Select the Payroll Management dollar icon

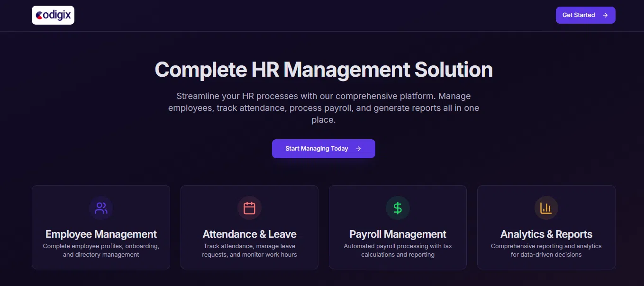coord(398,207)
